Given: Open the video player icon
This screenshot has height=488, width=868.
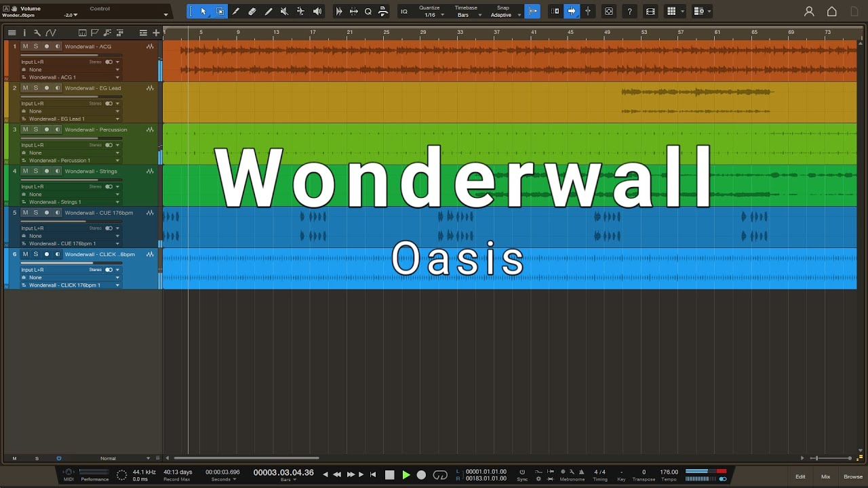Looking at the screenshot, I should tap(651, 12).
